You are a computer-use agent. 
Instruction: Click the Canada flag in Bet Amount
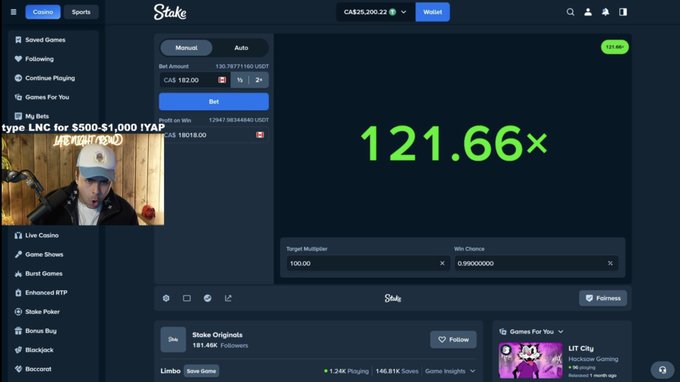click(222, 80)
